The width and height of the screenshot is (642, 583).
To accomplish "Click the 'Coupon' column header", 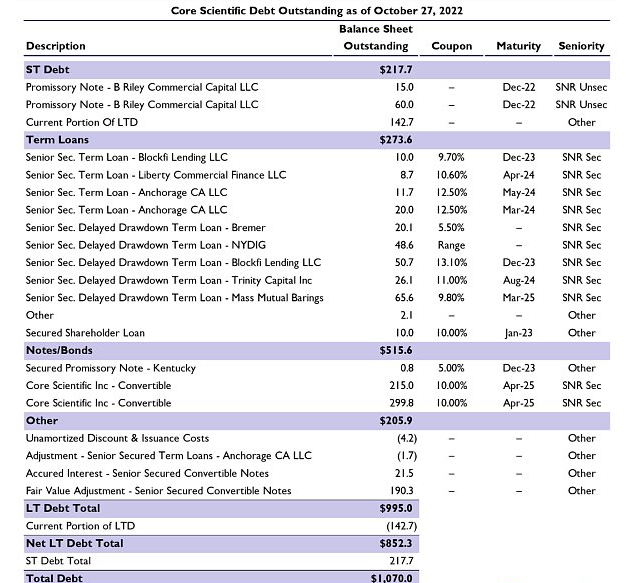I will pos(452,46).
